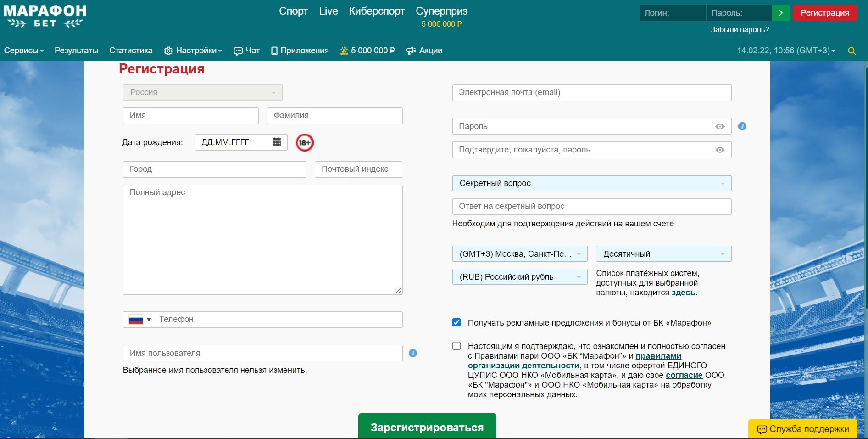868x439 pixels.
Task: Check the rules agreement checkbox
Action: [x=456, y=346]
